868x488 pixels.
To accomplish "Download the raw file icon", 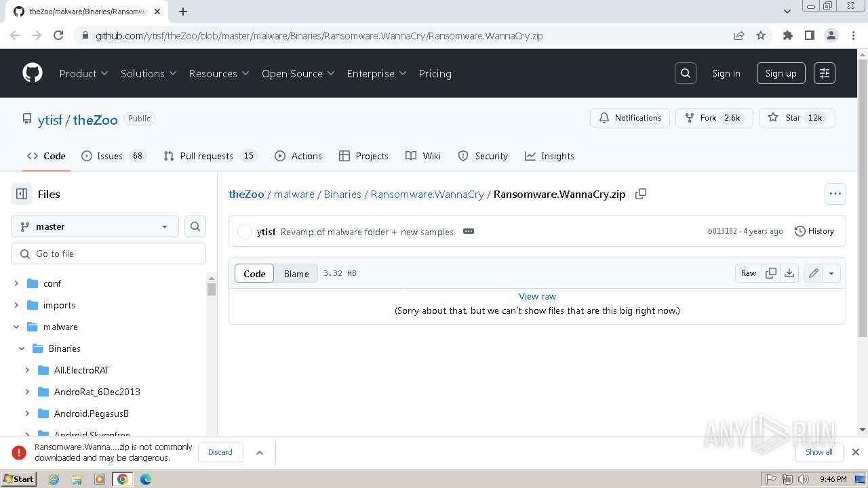I will 789,273.
